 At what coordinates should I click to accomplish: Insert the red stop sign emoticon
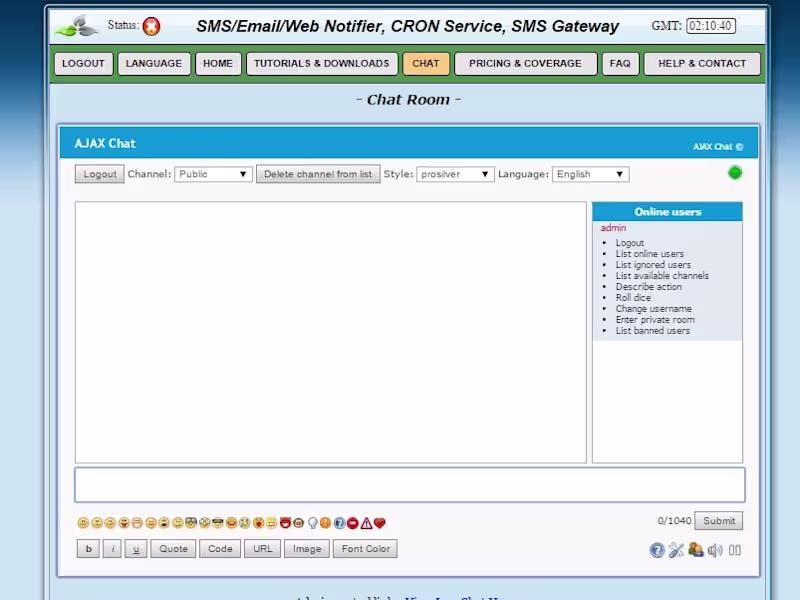pos(353,523)
